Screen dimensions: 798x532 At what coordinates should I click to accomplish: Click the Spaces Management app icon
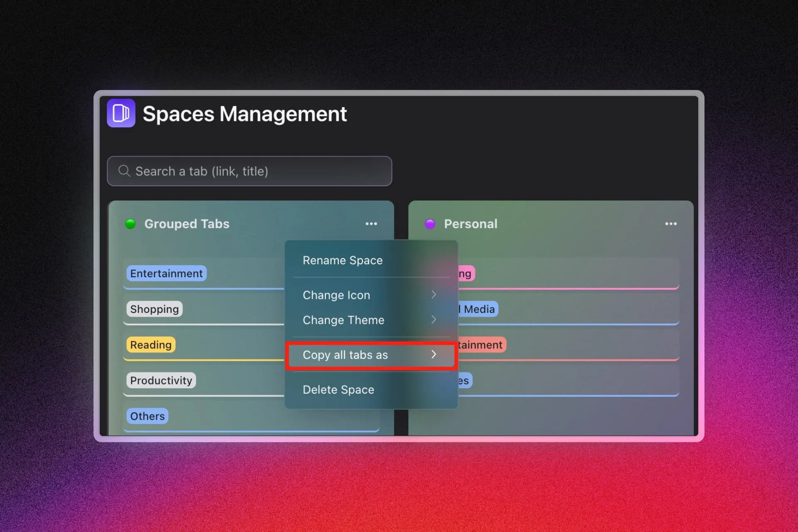tap(121, 113)
